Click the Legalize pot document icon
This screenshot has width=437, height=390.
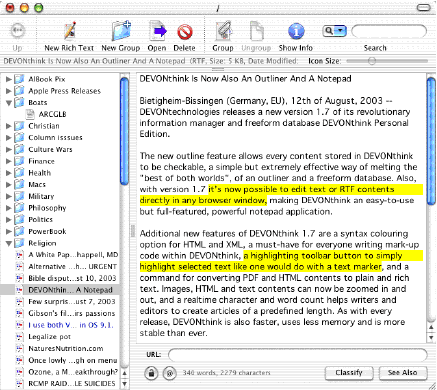(x=20, y=337)
